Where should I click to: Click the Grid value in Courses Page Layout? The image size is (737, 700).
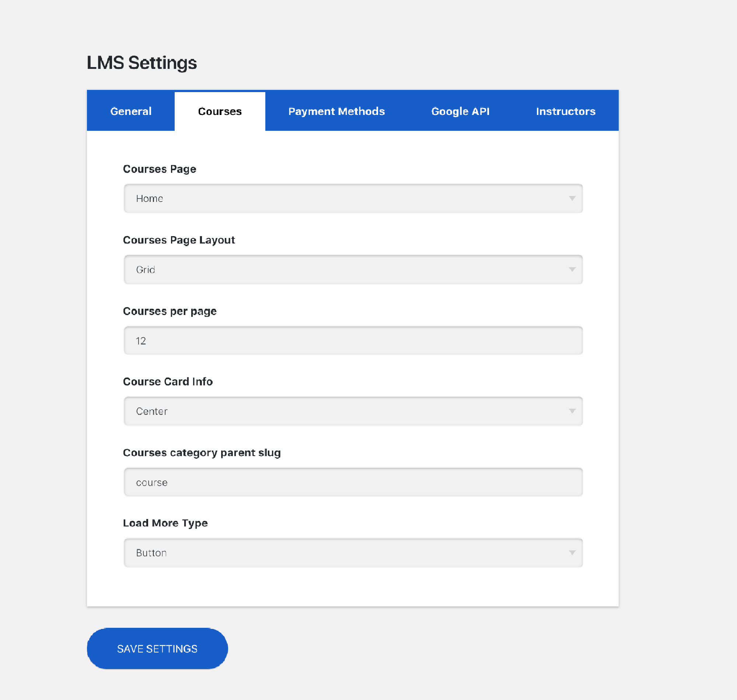[146, 269]
